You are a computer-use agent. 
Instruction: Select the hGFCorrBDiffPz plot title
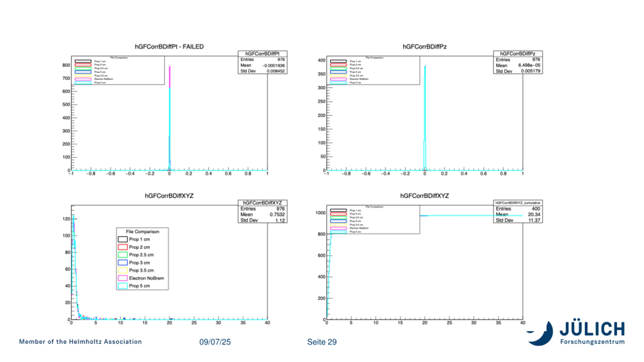(x=424, y=47)
